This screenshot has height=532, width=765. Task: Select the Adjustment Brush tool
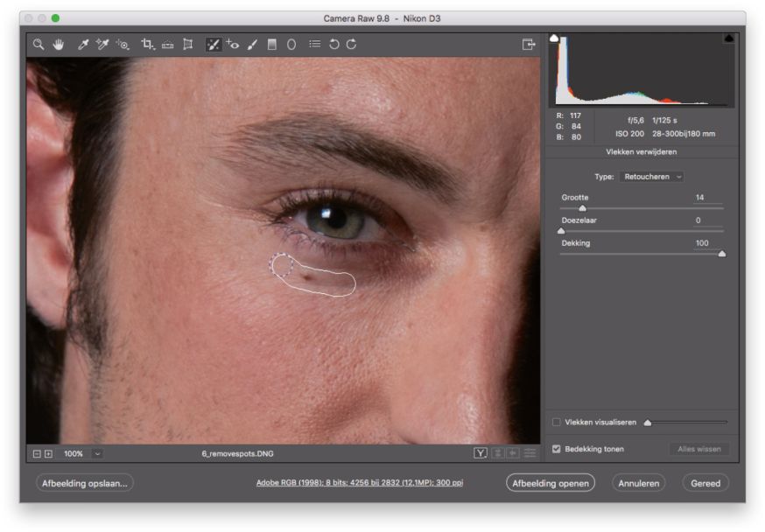pyautogui.click(x=253, y=45)
